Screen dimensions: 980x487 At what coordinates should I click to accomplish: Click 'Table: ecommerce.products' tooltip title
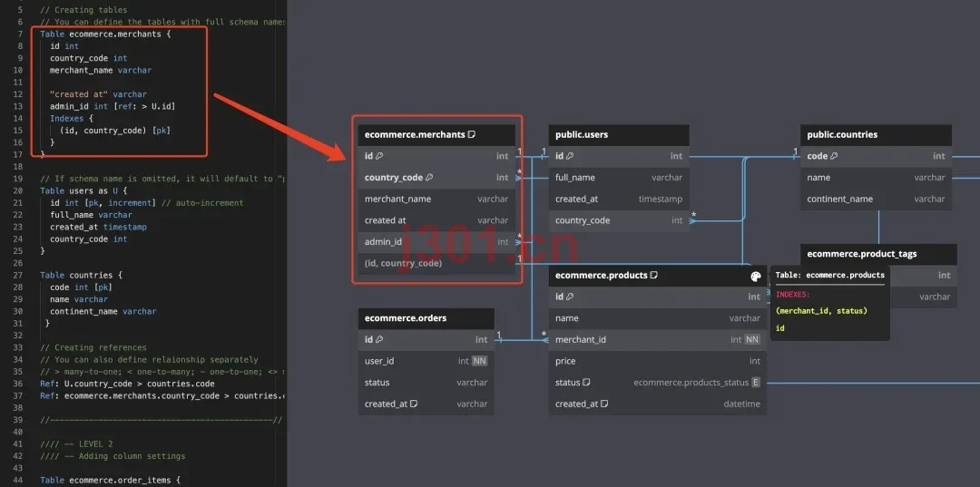(x=830, y=275)
